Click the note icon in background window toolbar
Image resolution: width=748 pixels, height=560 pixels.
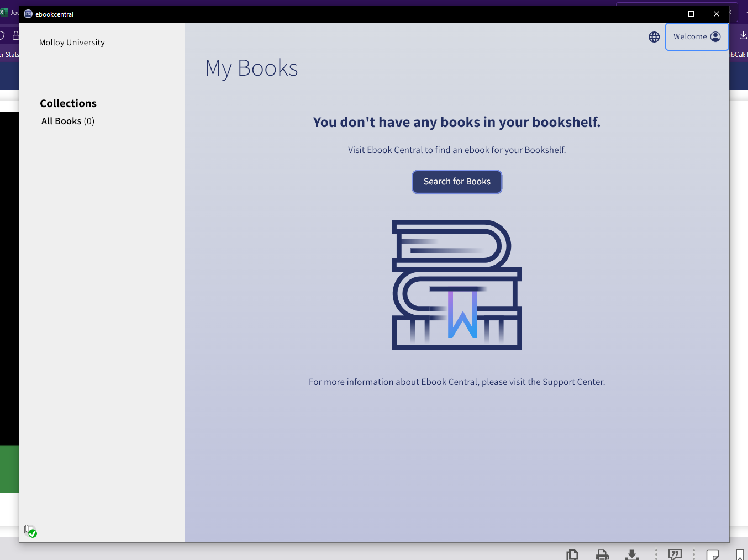[x=713, y=554]
